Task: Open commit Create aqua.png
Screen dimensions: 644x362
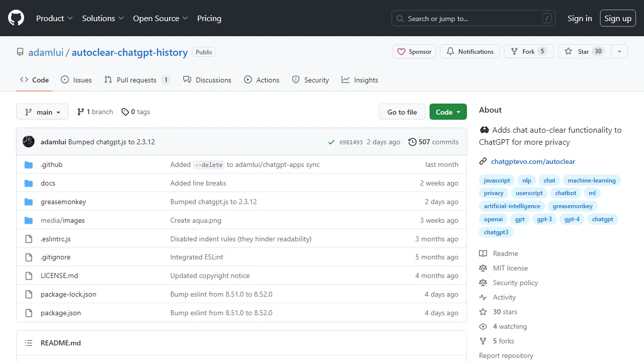Action: coord(196,220)
